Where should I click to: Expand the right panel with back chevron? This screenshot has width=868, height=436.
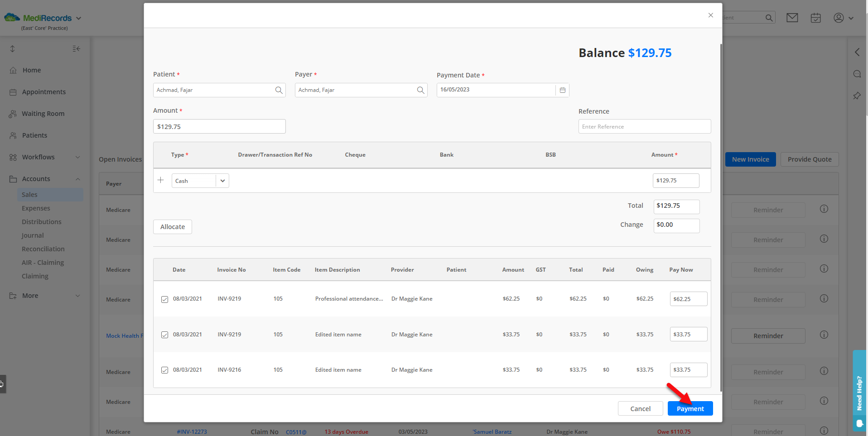pos(857,52)
